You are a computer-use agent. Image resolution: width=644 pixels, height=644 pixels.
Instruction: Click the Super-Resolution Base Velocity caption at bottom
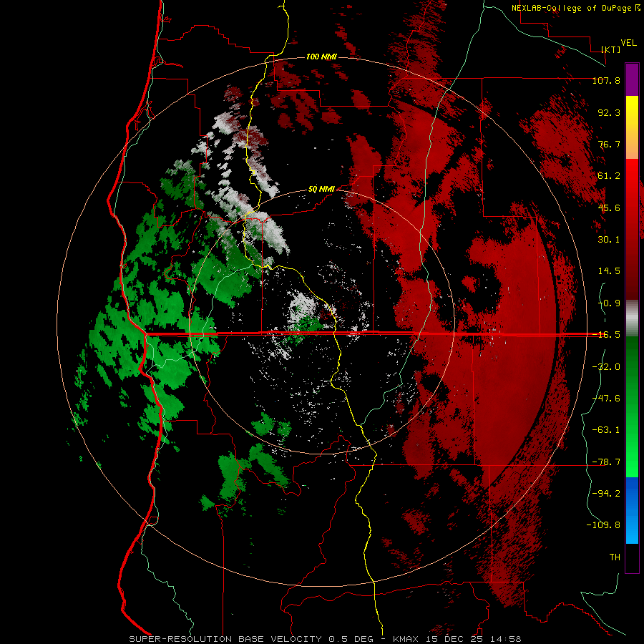tap(325, 639)
